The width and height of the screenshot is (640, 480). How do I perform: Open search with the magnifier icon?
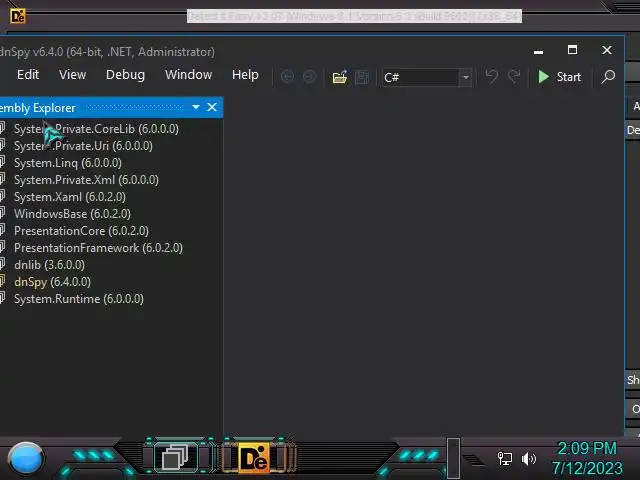click(x=608, y=77)
